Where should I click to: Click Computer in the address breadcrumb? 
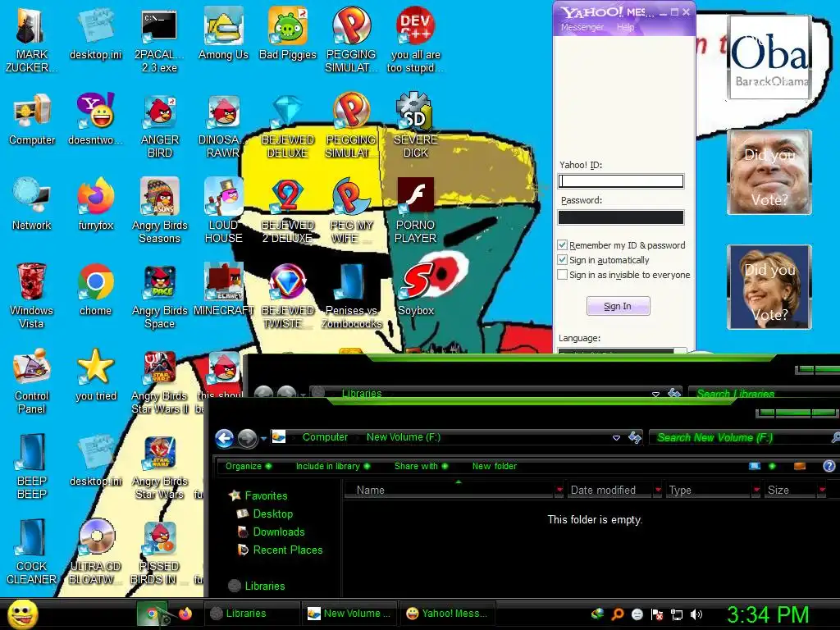(325, 437)
